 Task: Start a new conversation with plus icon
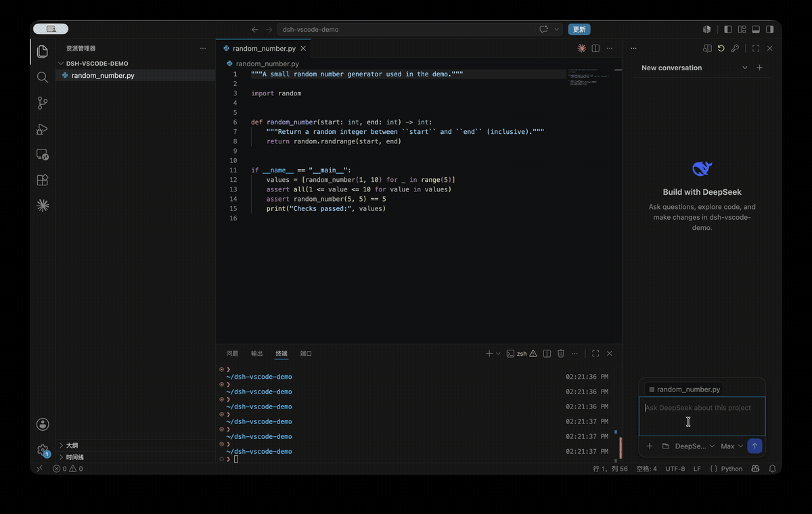tap(759, 68)
